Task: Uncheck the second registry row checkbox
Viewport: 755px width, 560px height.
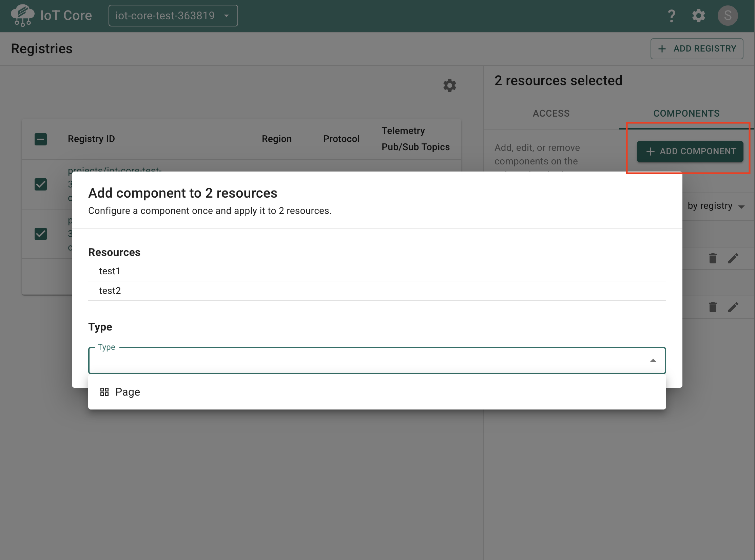Action: pyautogui.click(x=41, y=234)
